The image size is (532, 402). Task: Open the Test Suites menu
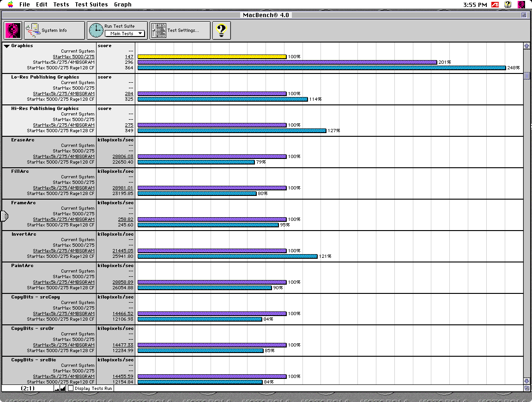pos(91,5)
